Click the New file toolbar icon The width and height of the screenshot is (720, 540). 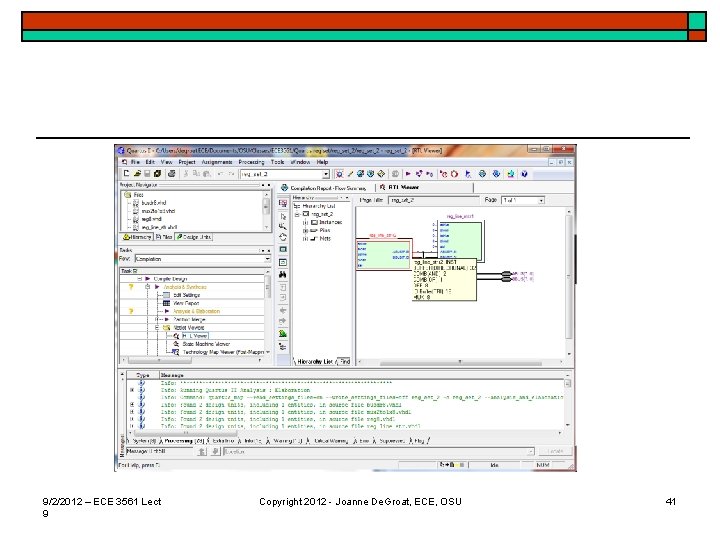pos(126,174)
